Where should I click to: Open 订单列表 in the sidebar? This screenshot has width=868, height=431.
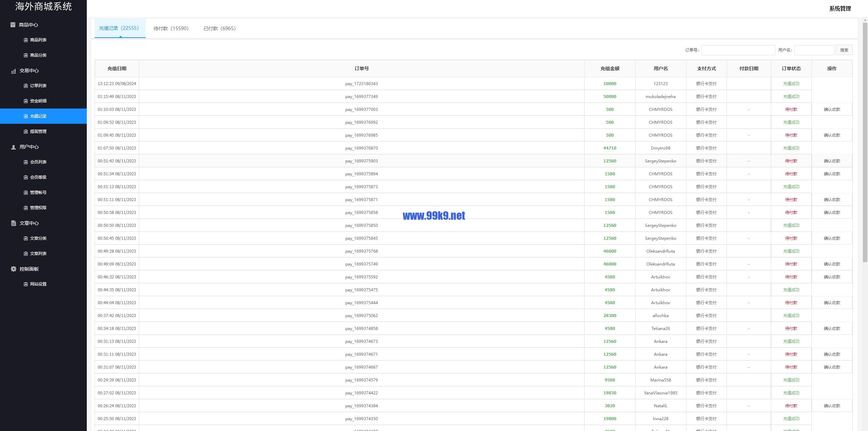pos(43,86)
